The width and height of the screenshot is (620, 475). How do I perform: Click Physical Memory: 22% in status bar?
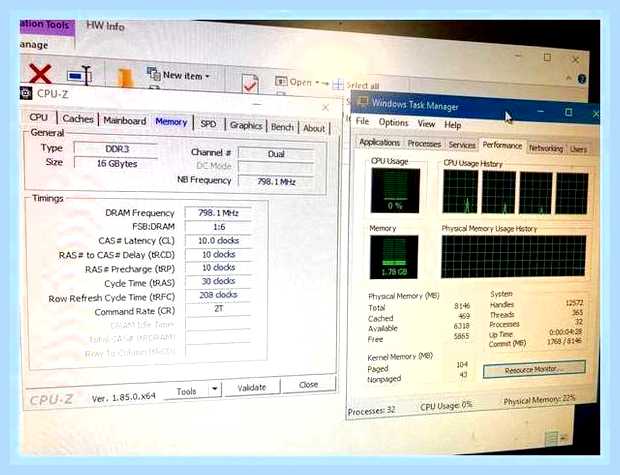(539, 400)
